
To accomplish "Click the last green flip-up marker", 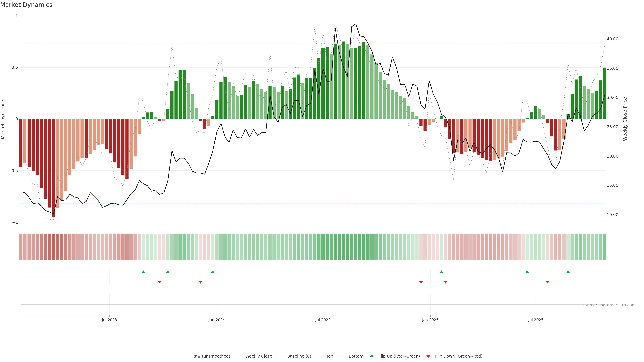I will [568, 272].
